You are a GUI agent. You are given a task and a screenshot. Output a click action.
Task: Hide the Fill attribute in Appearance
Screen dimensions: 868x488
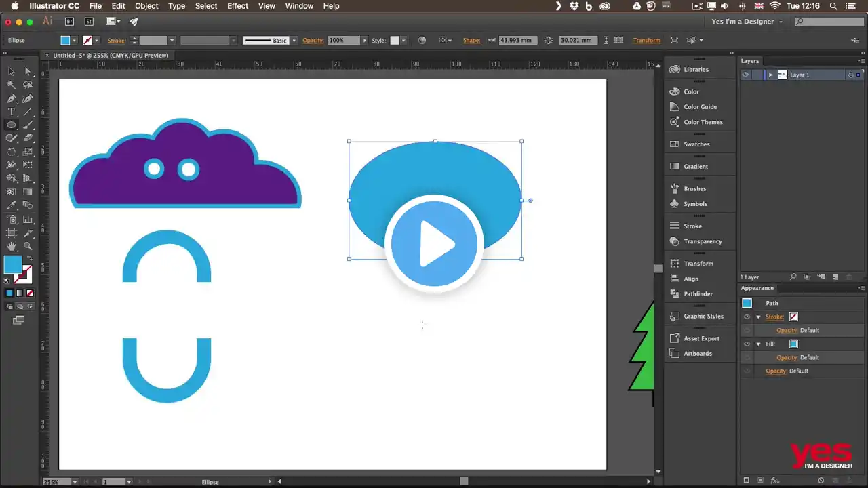coord(747,344)
